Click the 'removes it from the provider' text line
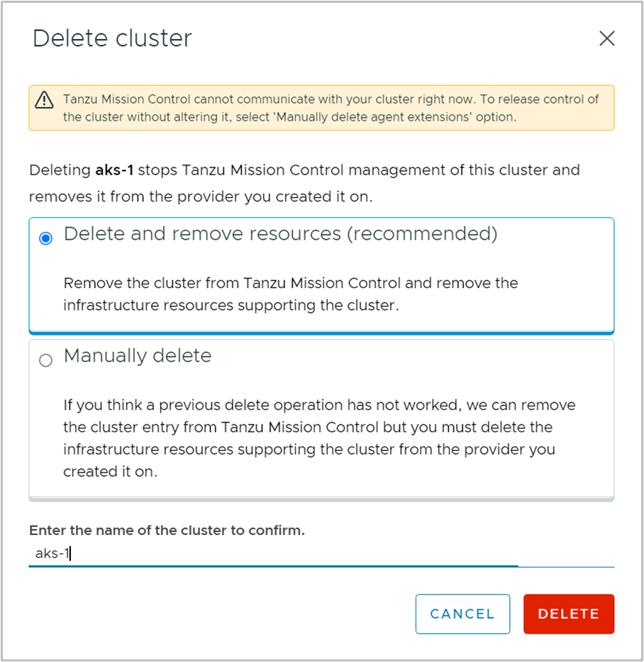Image resolution: width=644 pixels, height=662 pixels. click(200, 197)
